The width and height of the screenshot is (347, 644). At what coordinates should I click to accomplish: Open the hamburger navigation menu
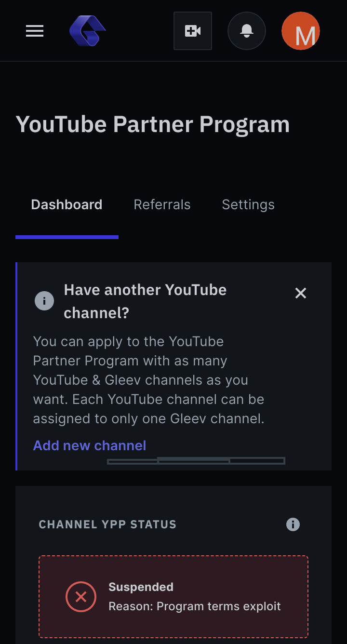point(35,31)
